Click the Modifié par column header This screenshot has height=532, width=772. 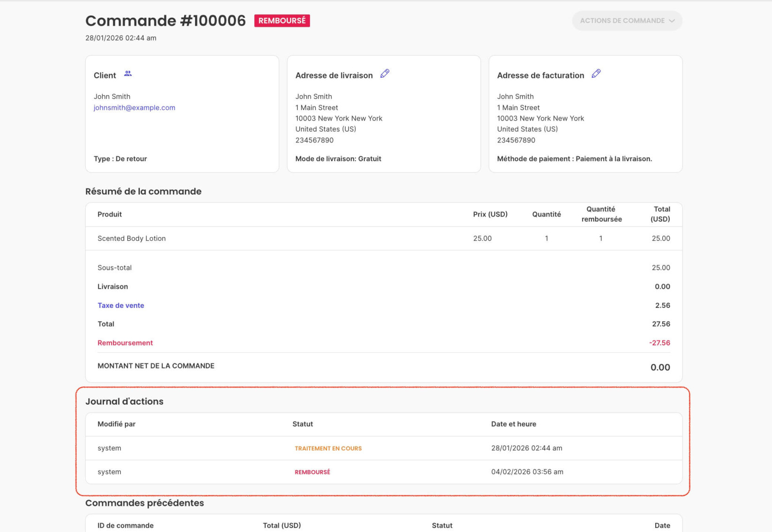(x=116, y=424)
